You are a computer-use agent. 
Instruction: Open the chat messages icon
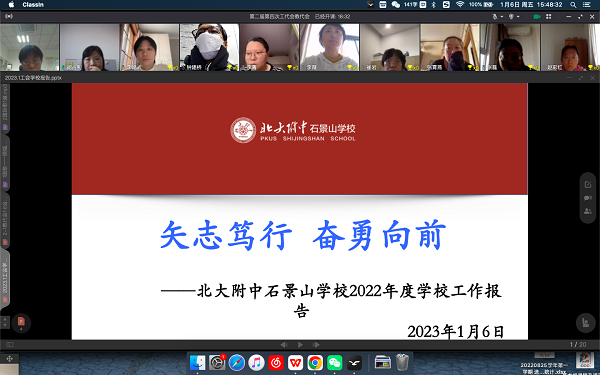coord(587,198)
